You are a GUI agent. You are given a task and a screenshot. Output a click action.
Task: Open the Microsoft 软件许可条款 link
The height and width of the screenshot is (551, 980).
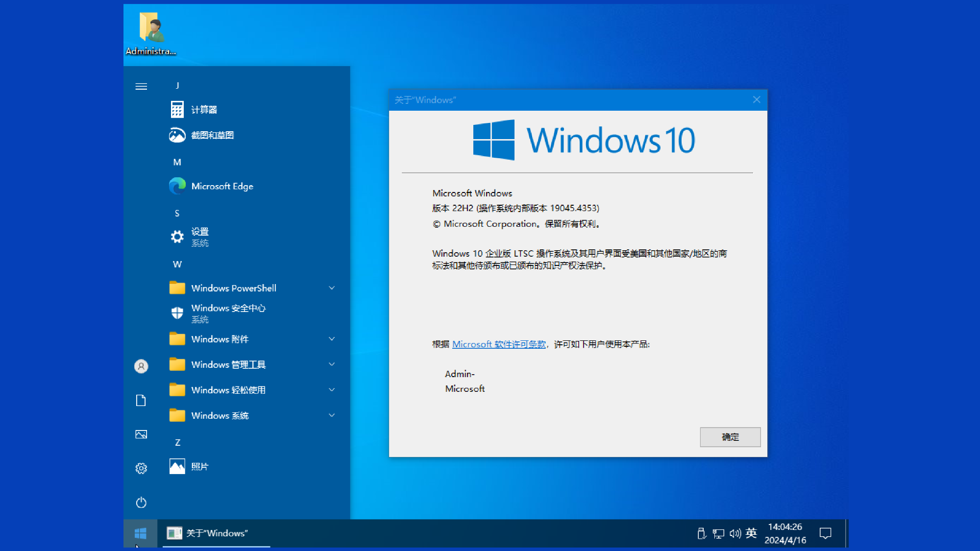[499, 344]
